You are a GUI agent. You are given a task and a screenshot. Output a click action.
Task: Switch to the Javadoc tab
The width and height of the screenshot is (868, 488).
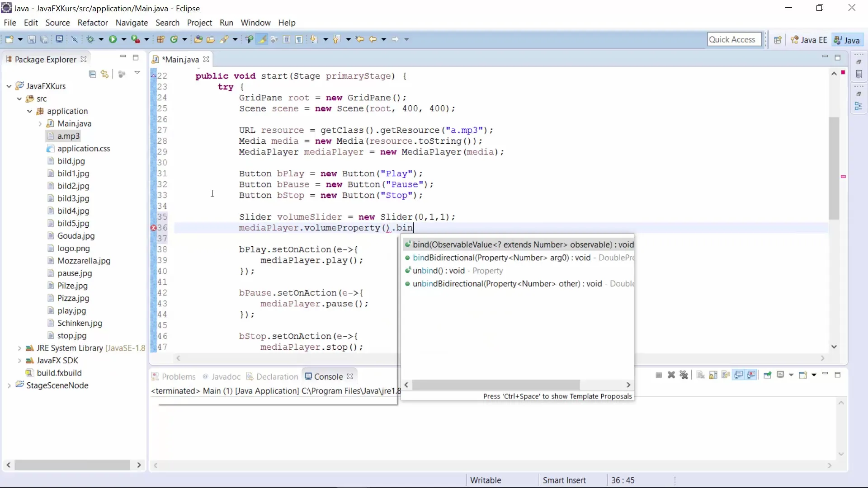pyautogui.click(x=222, y=376)
